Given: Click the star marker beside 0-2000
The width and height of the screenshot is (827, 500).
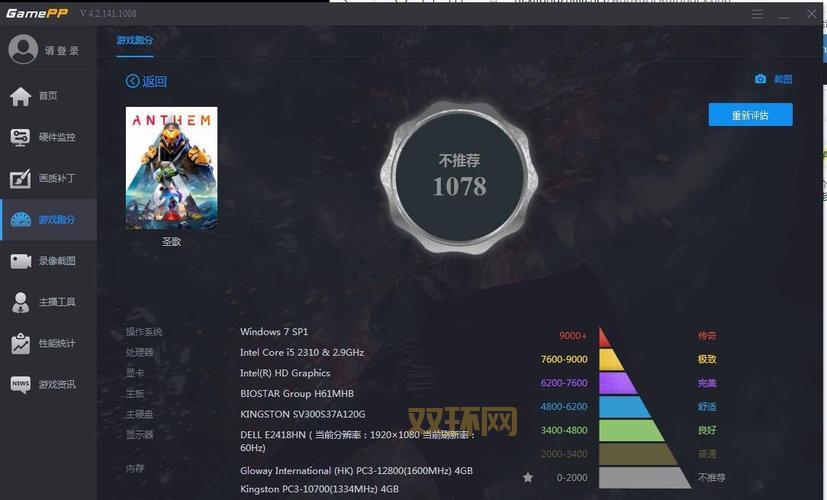Looking at the screenshot, I should pyautogui.click(x=528, y=478).
